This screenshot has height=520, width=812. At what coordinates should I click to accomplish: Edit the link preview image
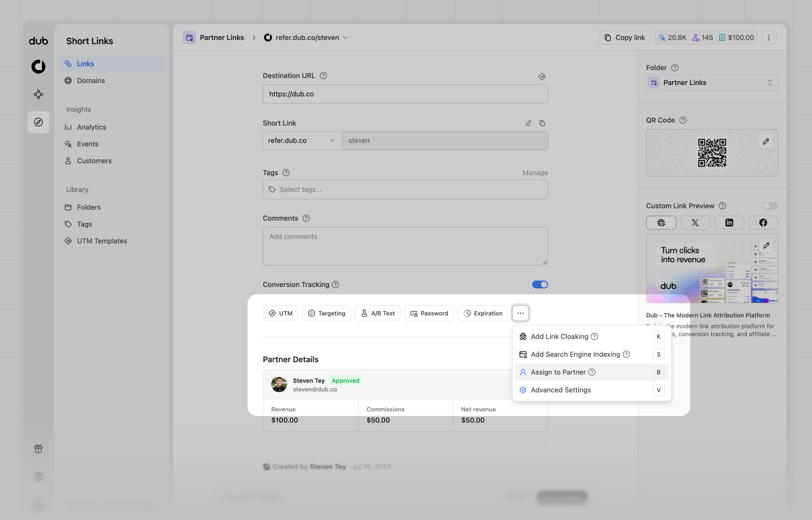766,245
